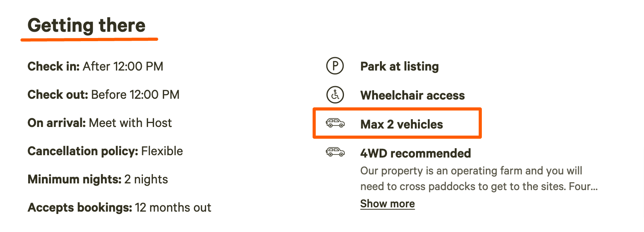This screenshot has height=232, width=644.
Task: Click the wheelchair access icon
Action: (x=335, y=95)
